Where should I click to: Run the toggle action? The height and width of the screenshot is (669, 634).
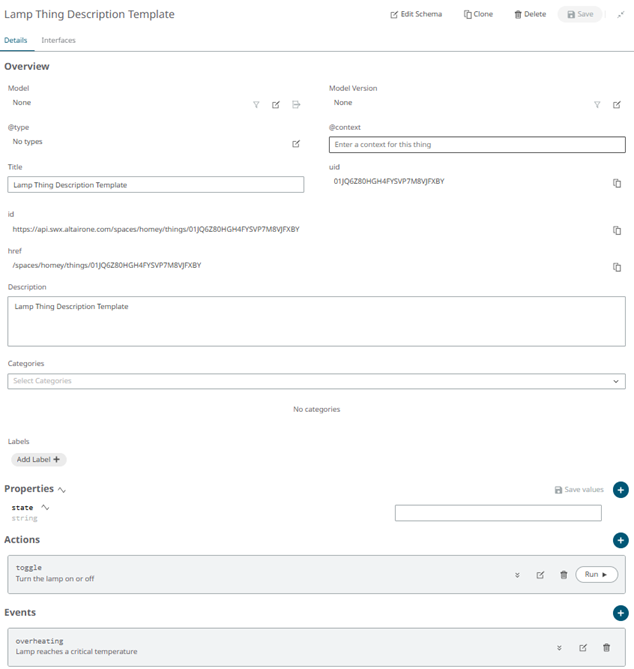pyautogui.click(x=596, y=575)
